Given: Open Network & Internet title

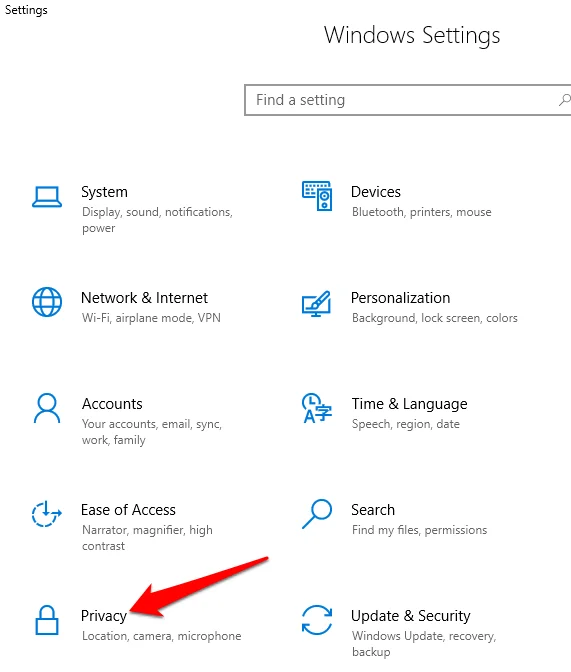Looking at the screenshot, I should tap(144, 297).
